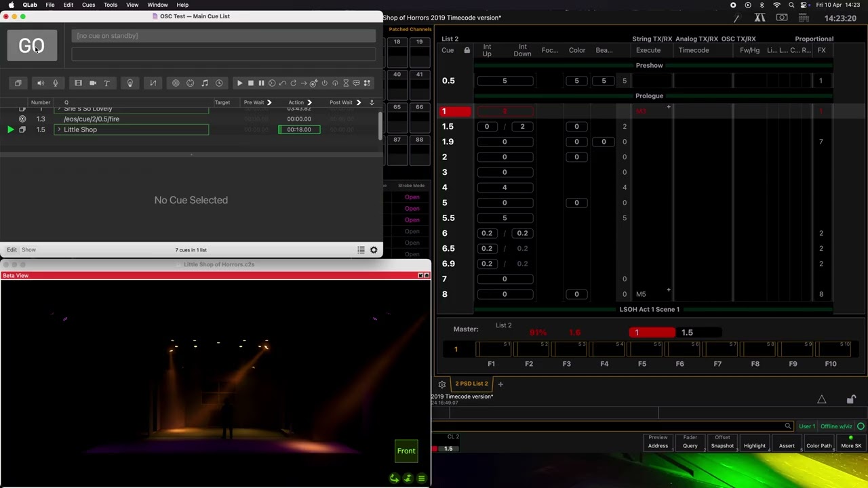Expand the She's So Lovely group cue
Image resolution: width=868 pixels, height=488 pixels.
59,108
